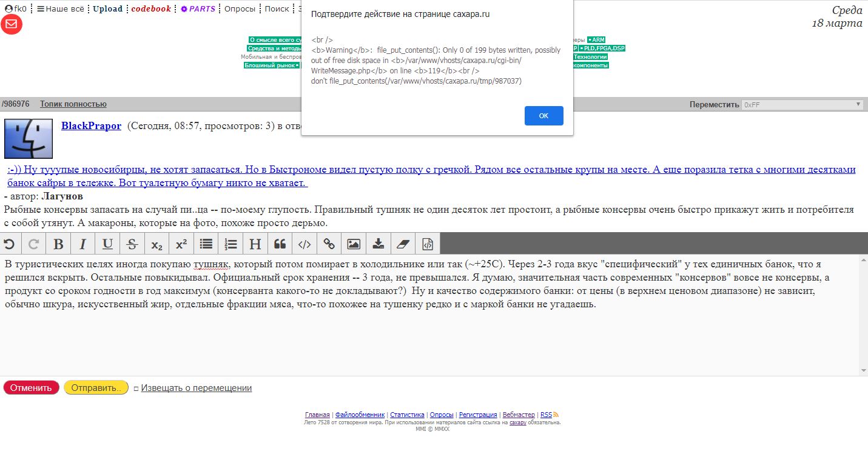Open the Файлообменник footer link

tap(360, 415)
